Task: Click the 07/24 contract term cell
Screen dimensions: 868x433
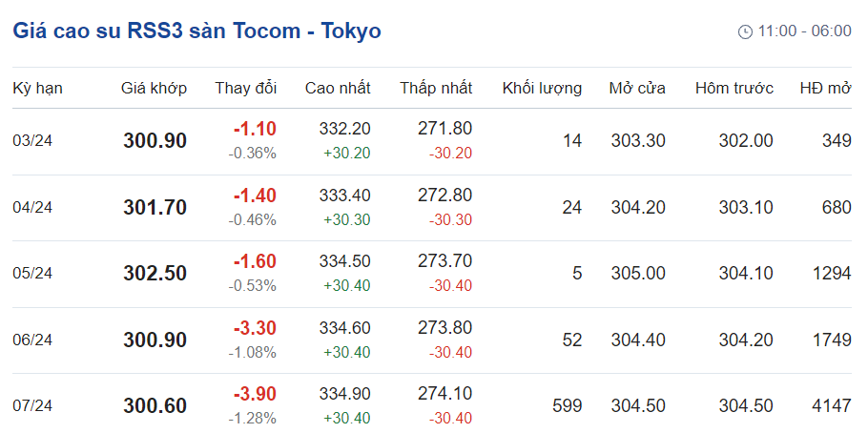Action: (32, 406)
